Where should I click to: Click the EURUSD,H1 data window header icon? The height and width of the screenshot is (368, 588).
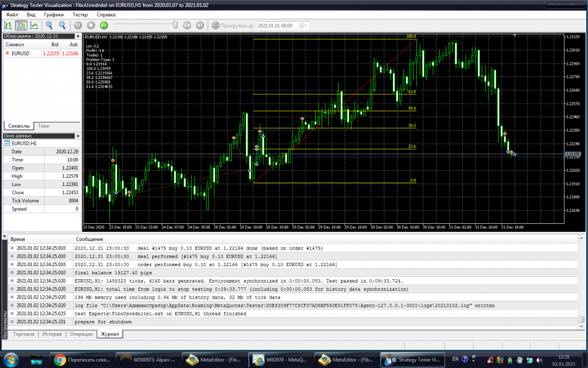pos(7,144)
